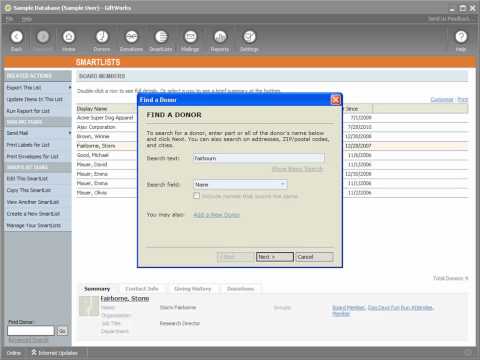The image size is (480, 360).
Task: Close the Find a Donor dialog
Action: [336, 100]
